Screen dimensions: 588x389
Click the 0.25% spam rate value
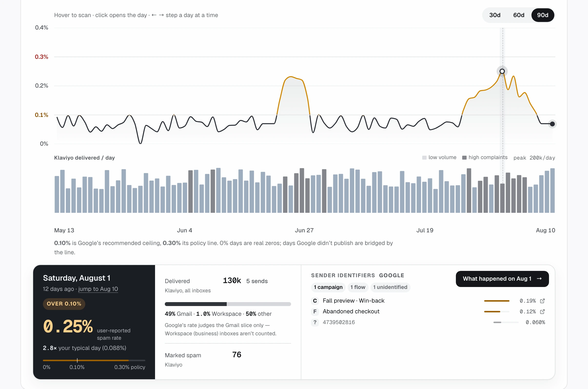click(x=68, y=327)
